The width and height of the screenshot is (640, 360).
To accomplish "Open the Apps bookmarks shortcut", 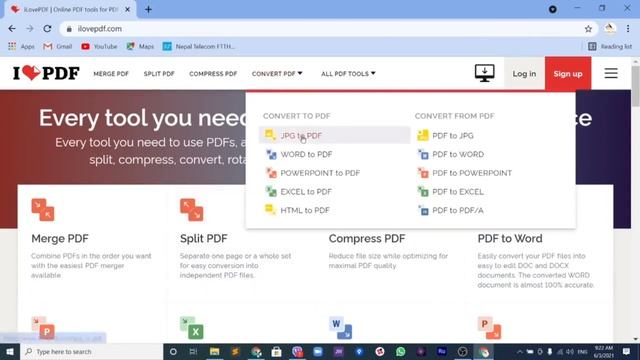I will 21,47.
